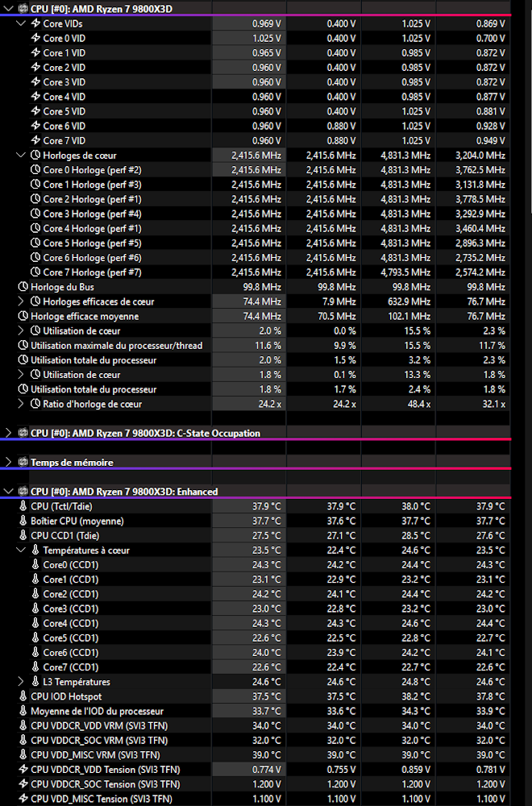Click the thermometer icon beside CPU IOD Hotspot
The height and width of the screenshot is (806, 532).
point(23,696)
